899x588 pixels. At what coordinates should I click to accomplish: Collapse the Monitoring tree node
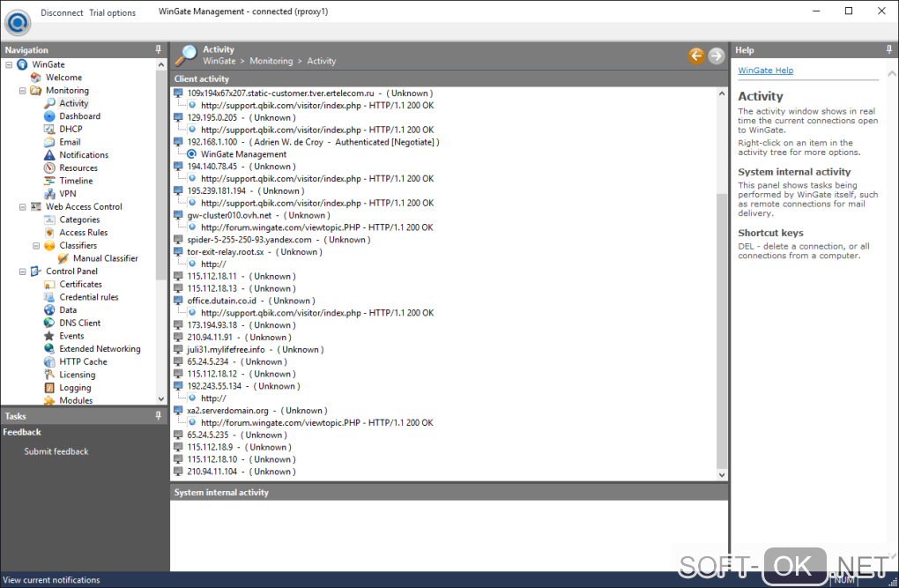click(x=23, y=91)
